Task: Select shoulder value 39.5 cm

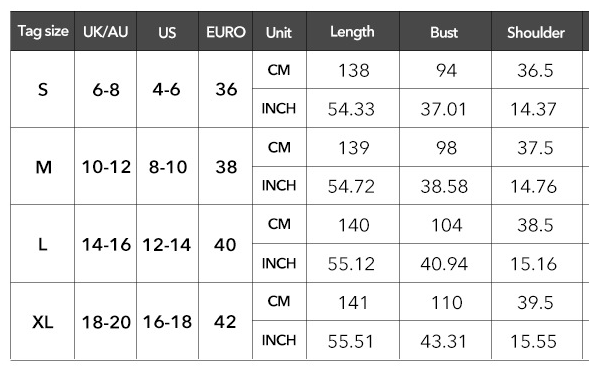Action: point(536,302)
